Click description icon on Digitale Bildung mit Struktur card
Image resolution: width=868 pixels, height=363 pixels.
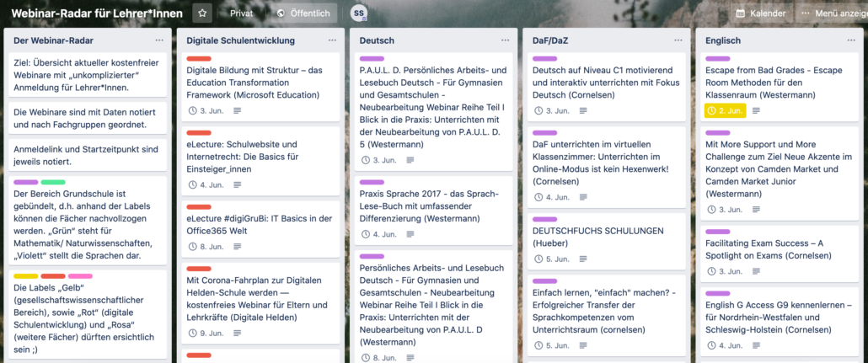[x=238, y=110]
